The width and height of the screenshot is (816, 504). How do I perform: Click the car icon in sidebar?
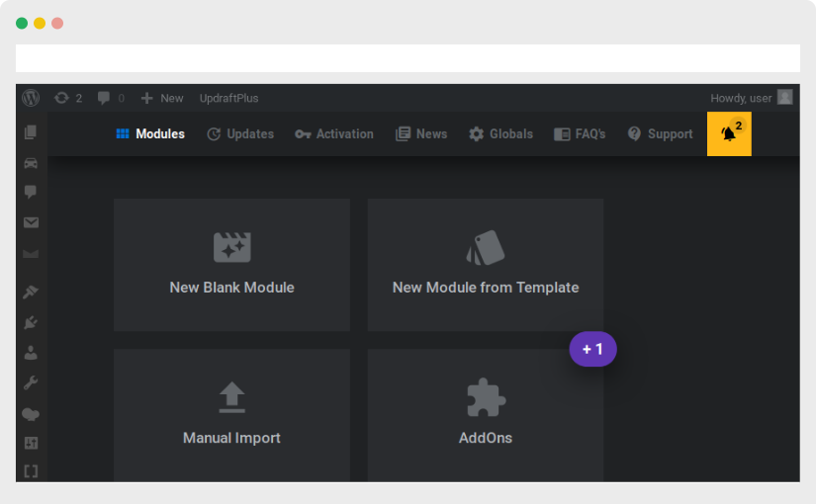pos(31,163)
